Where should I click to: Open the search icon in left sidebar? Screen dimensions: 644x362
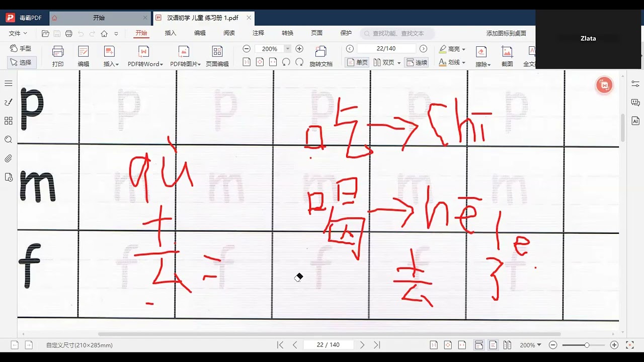[9, 139]
